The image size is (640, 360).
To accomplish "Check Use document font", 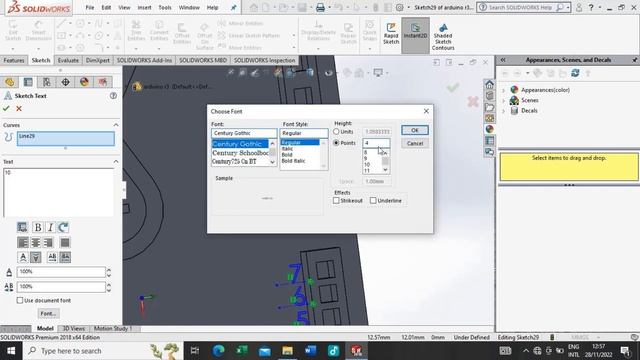I will (20, 300).
